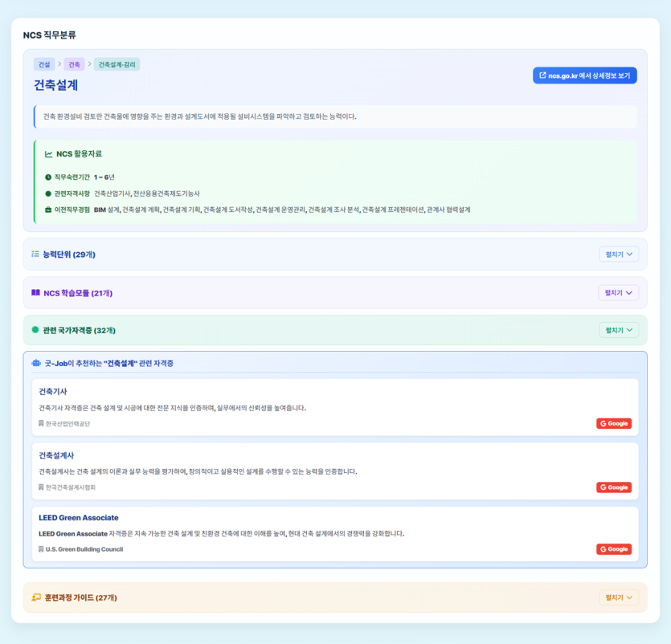Expand the 훈련과정 가이드 section
The width and height of the screenshot is (671, 644).
(x=618, y=597)
